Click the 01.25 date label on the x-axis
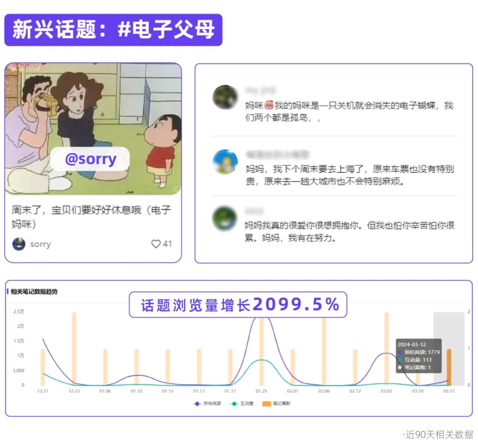The height and width of the screenshot is (448, 478). pos(262,391)
